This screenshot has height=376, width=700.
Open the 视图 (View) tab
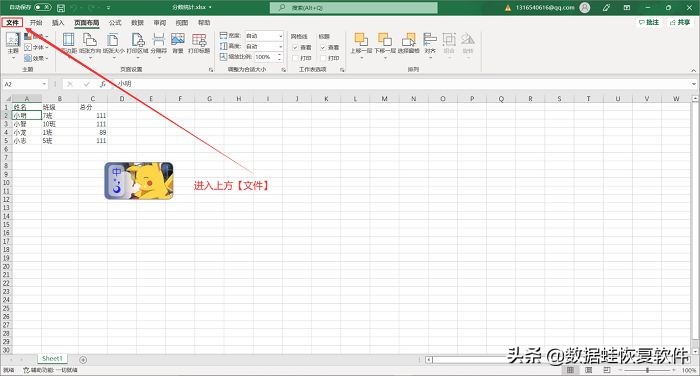pyautogui.click(x=182, y=22)
